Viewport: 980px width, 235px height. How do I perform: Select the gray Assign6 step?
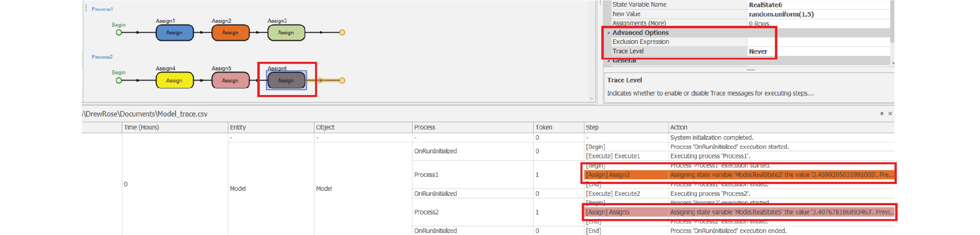tap(286, 81)
